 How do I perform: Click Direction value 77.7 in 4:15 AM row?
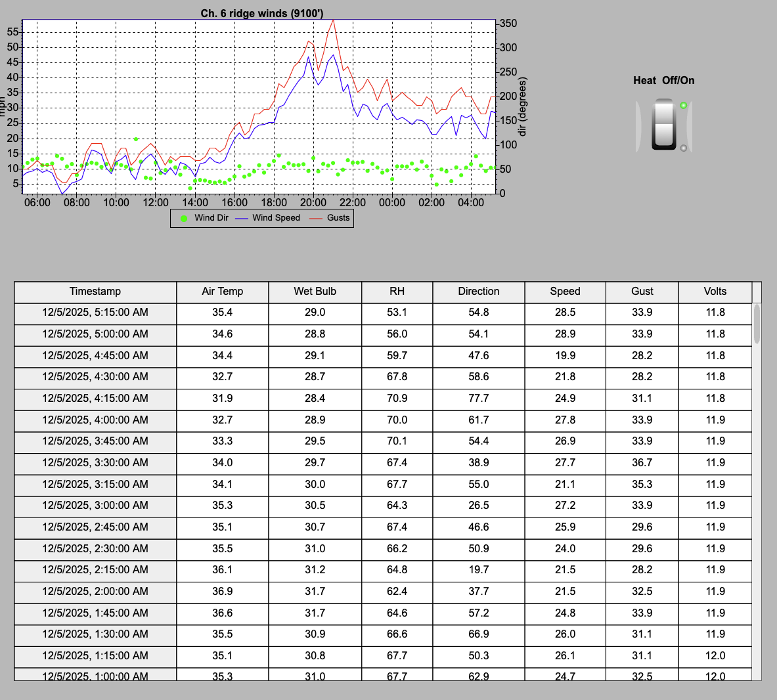(479, 399)
